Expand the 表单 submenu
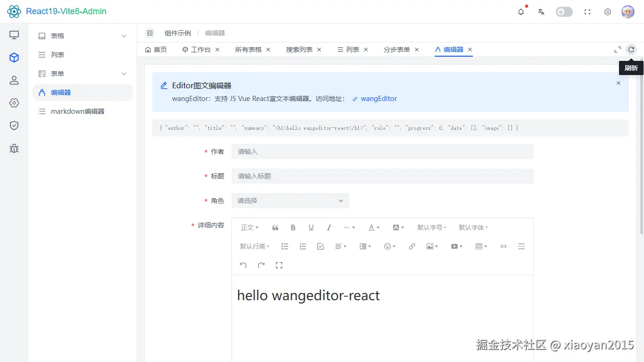The image size is (644, 362). 83,74
